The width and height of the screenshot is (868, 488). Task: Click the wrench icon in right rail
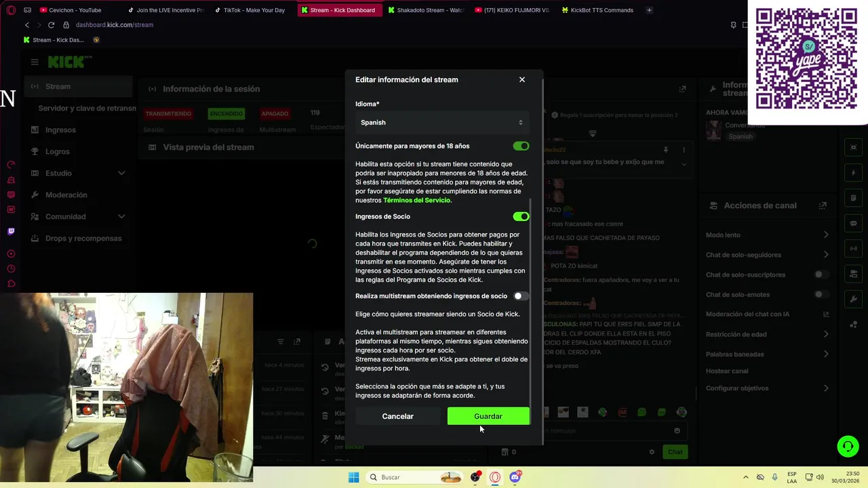[854, 299]
